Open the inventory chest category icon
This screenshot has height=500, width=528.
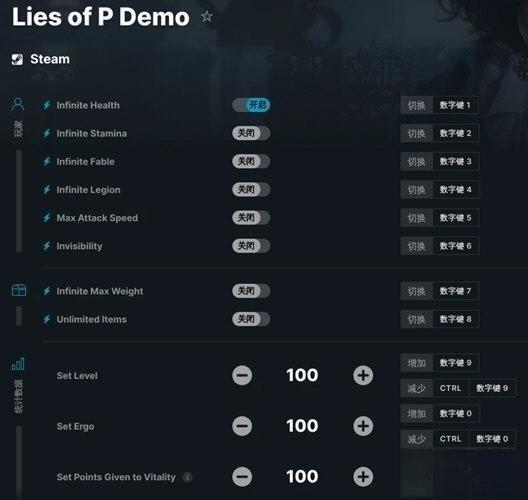click(x=19, y=290)
